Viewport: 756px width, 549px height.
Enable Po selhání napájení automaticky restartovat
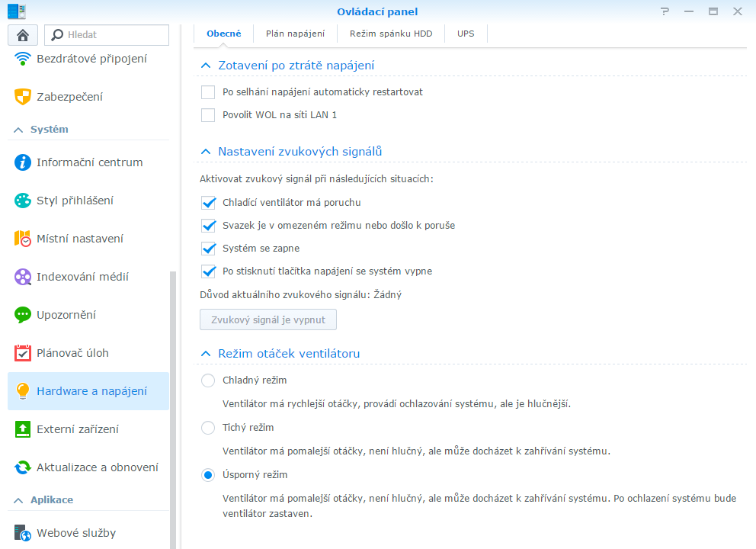click(208, 92)
